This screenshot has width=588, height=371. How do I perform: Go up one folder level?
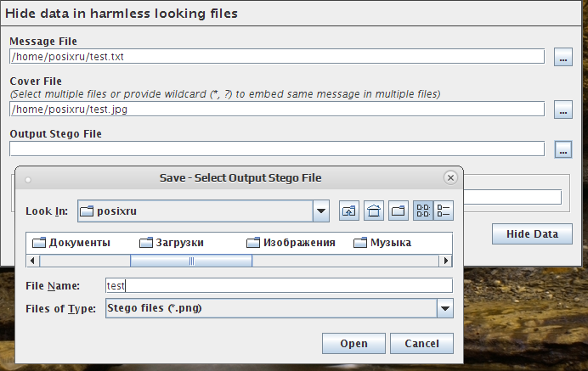(x=349, y=211)
